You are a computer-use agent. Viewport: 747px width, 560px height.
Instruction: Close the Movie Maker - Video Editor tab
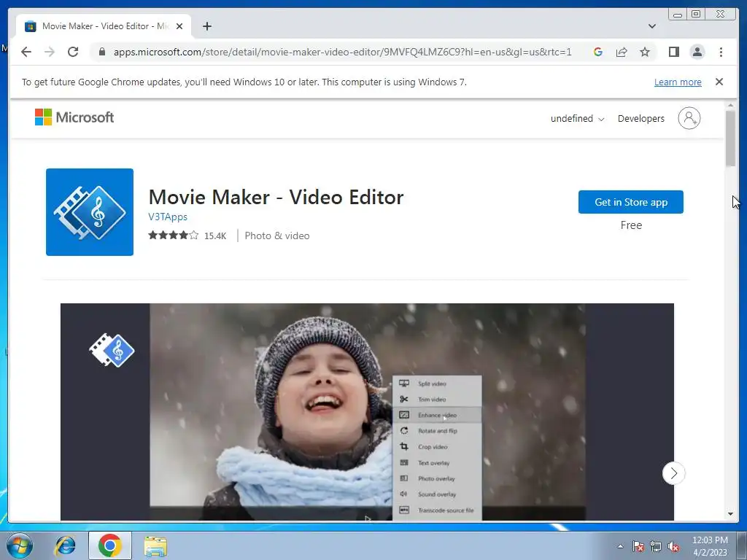tap(179, 26)
